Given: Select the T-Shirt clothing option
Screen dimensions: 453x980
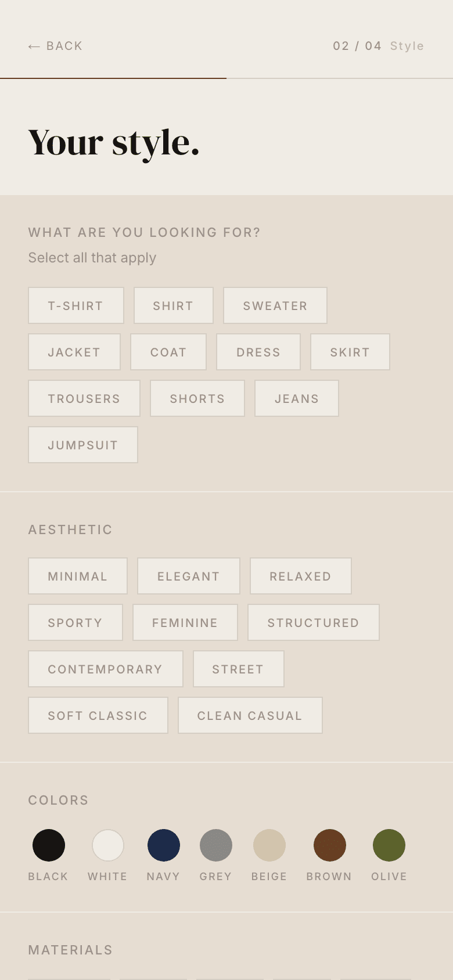Looking at the screenshot, I should pyautogui.click(x=76, y=305).
